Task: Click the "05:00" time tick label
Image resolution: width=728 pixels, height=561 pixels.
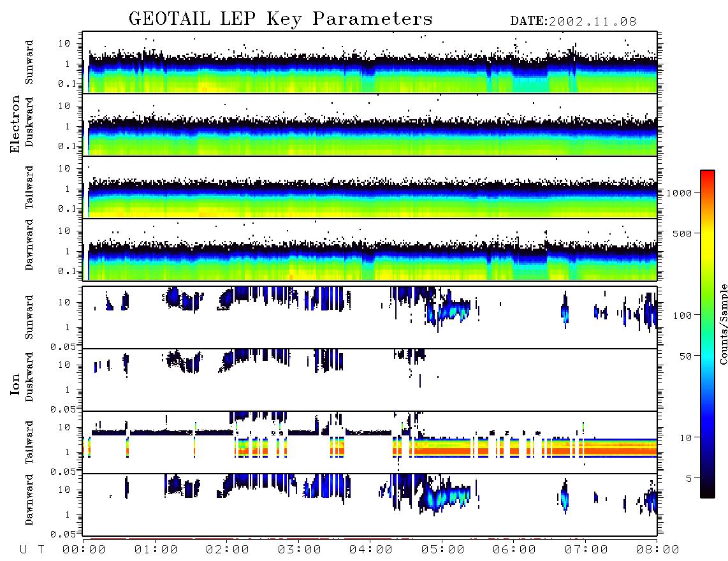Action: tap(442, 550)
